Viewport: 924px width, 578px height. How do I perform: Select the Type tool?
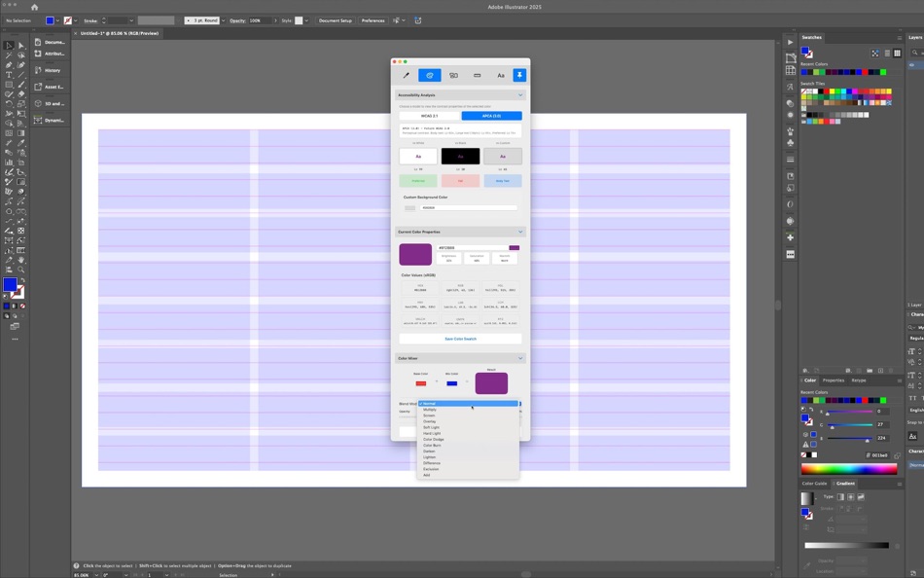(x=9, y=75)
